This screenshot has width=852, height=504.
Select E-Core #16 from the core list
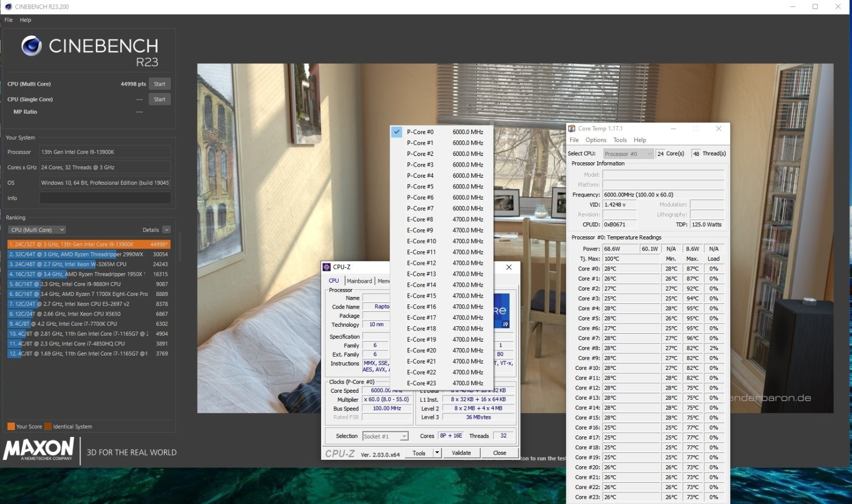441,307
